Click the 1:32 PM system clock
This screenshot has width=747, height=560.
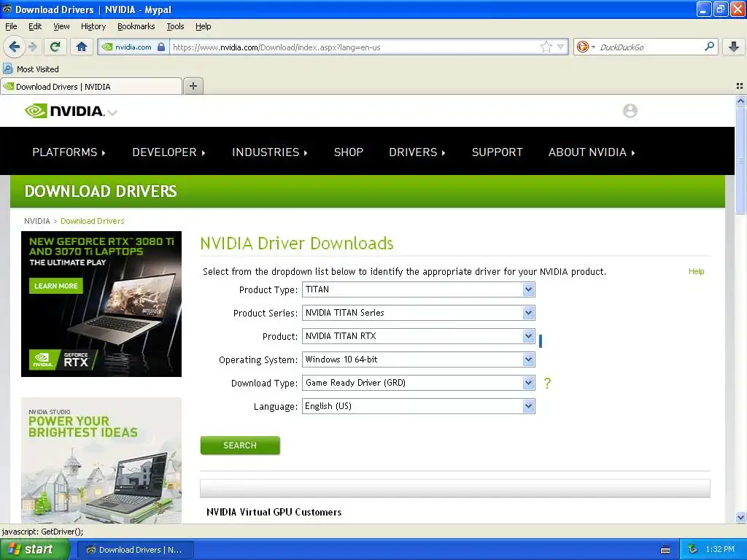(x=719, y=550)
